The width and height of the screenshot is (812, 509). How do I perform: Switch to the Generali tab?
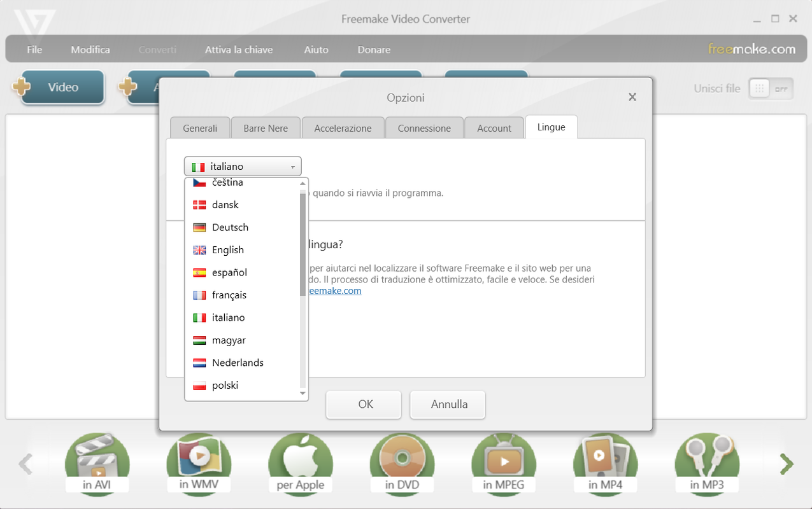click(200, 128)
